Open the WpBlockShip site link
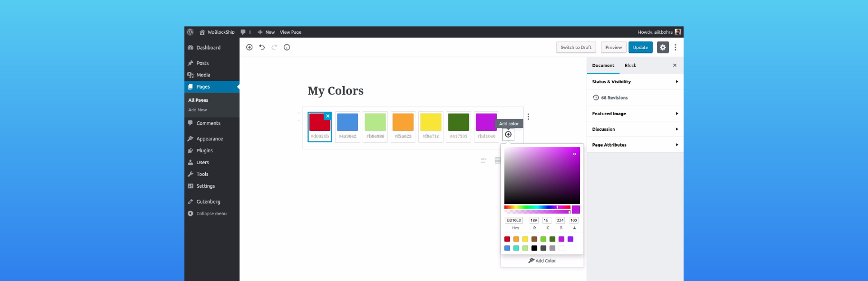 [x=217, y=32]
